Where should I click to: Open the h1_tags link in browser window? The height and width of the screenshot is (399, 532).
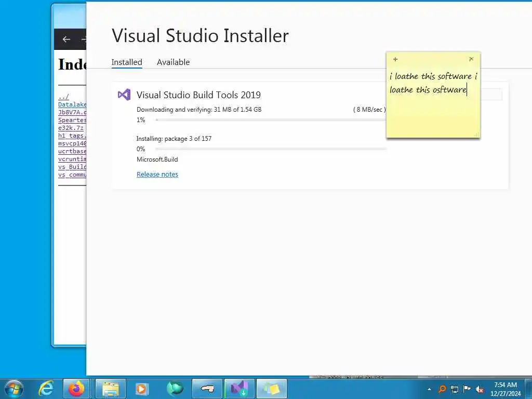72,136
